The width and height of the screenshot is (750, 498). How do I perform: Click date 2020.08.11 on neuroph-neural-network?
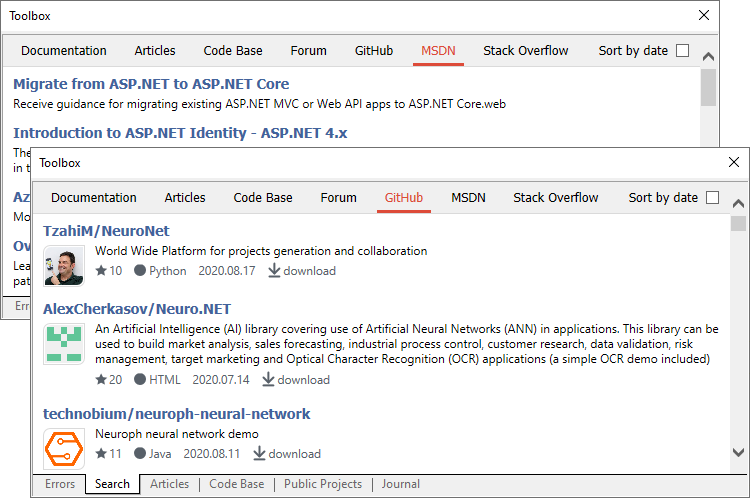(212, 454)
